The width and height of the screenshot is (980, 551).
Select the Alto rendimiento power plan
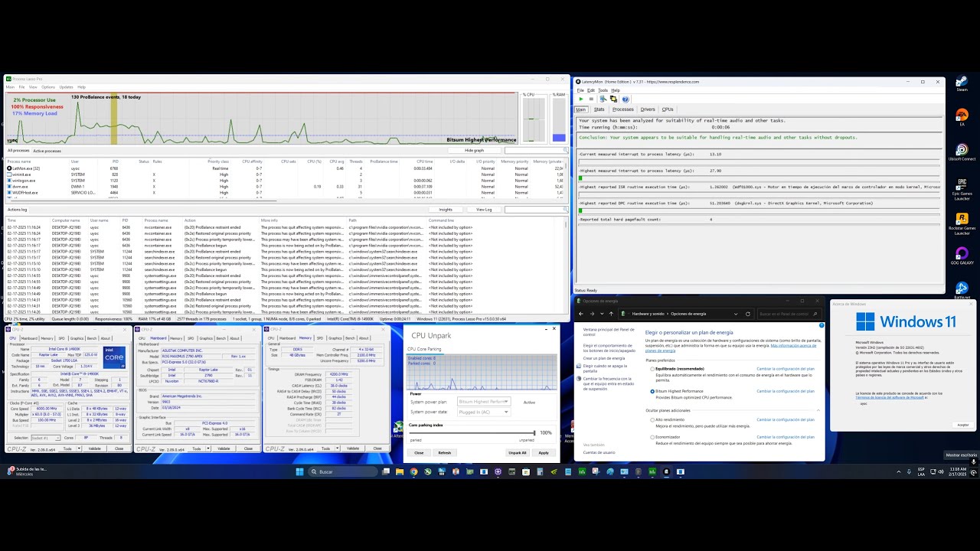tap(653, 419)
